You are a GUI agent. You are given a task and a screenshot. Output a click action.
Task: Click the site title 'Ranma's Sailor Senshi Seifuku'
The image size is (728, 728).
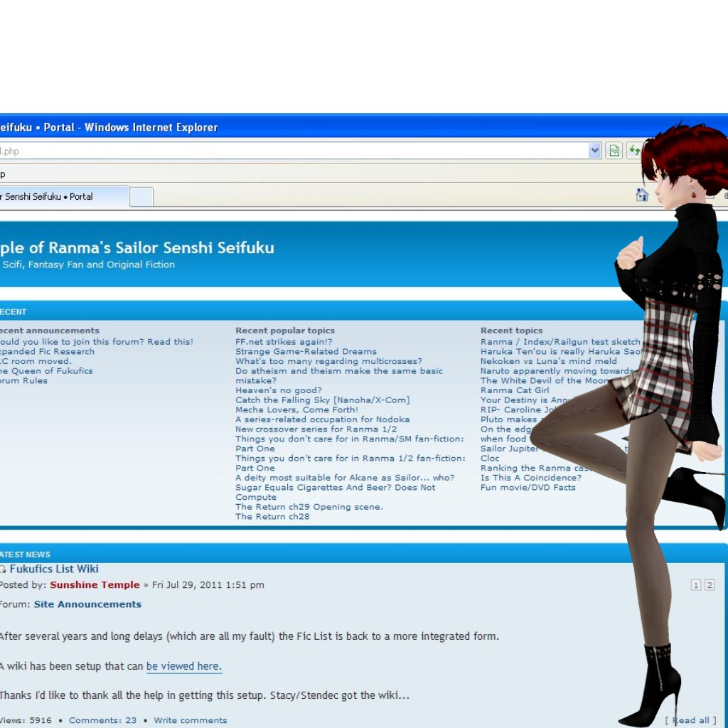(161, 247)
